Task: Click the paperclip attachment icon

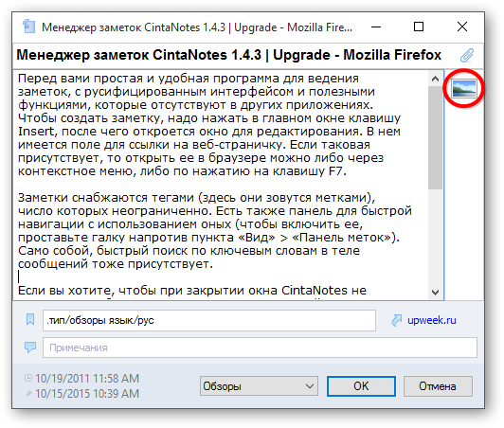Action: pyautogui.click(x=466, y=55)
